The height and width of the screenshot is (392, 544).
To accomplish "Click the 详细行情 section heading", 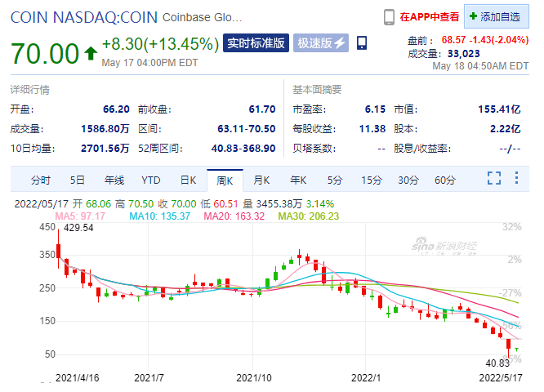I will (30, 90).
